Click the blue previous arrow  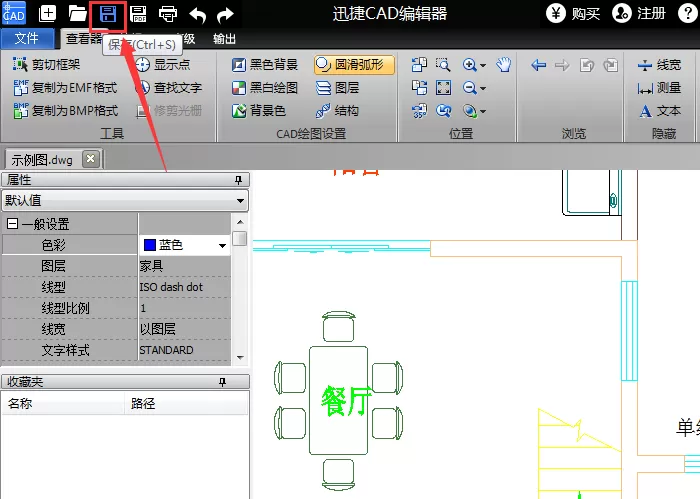coord(539,65)
